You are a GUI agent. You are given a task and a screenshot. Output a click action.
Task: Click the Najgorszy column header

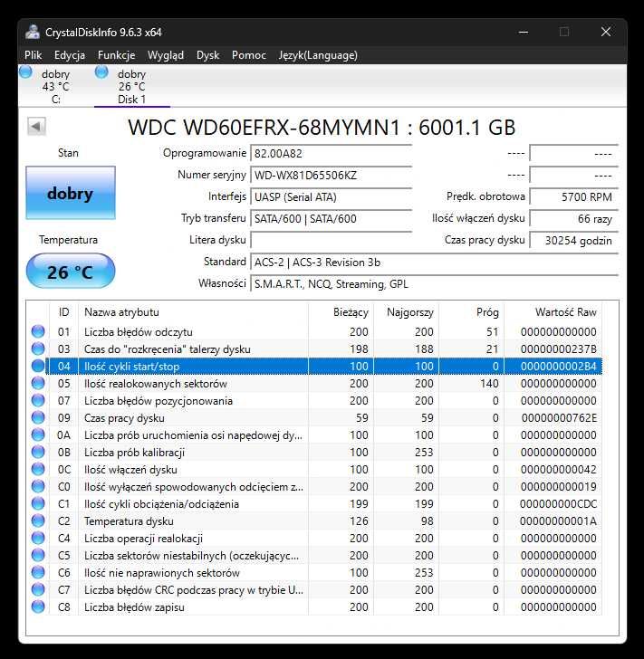coord(407,311)
